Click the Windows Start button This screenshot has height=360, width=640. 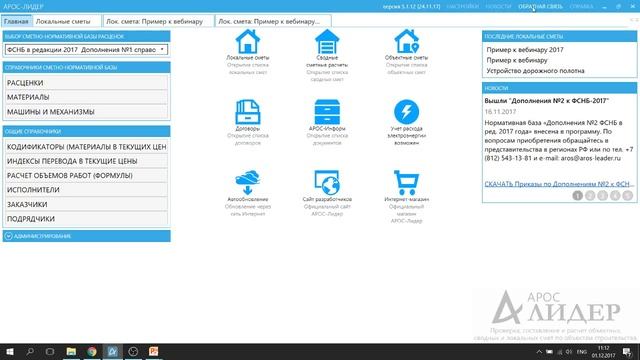pyautogui.click(x=10, y=351)
